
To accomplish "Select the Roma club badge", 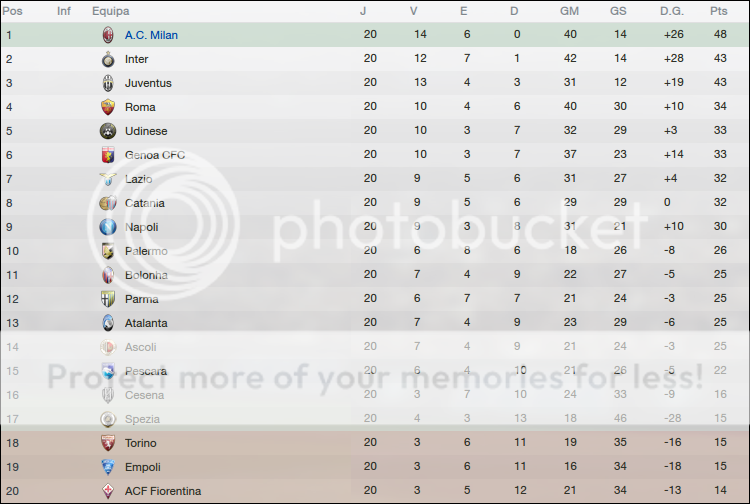I will 108,107.
